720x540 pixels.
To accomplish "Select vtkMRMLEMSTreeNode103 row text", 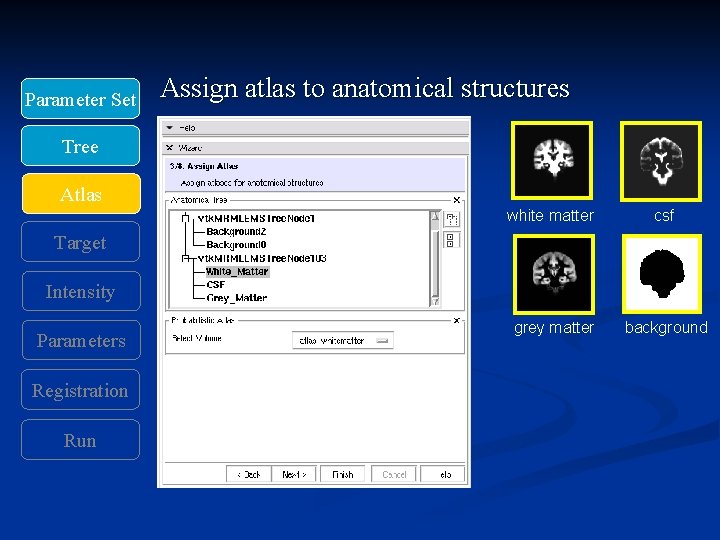I will click(262, 259).
